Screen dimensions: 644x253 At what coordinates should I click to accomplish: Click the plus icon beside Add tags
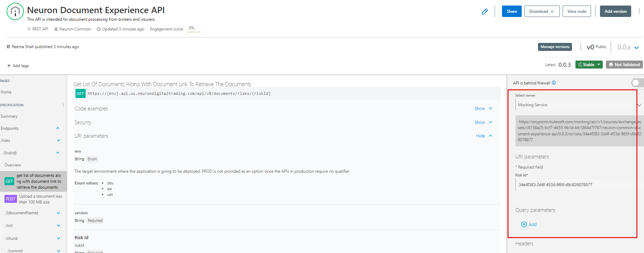(x=9, y=66)
